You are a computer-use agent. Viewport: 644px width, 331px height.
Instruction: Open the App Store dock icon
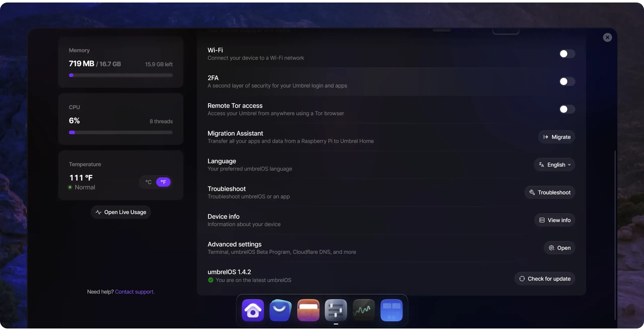(x=280, y=310)
